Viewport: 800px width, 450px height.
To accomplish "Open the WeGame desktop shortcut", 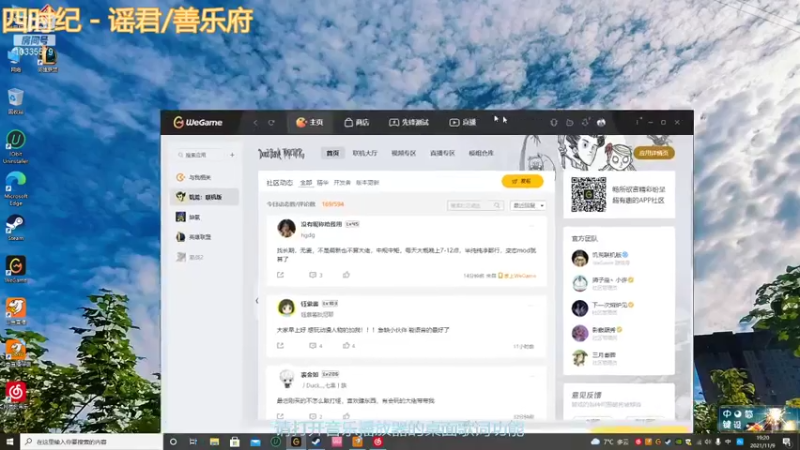I will point(15,269).
